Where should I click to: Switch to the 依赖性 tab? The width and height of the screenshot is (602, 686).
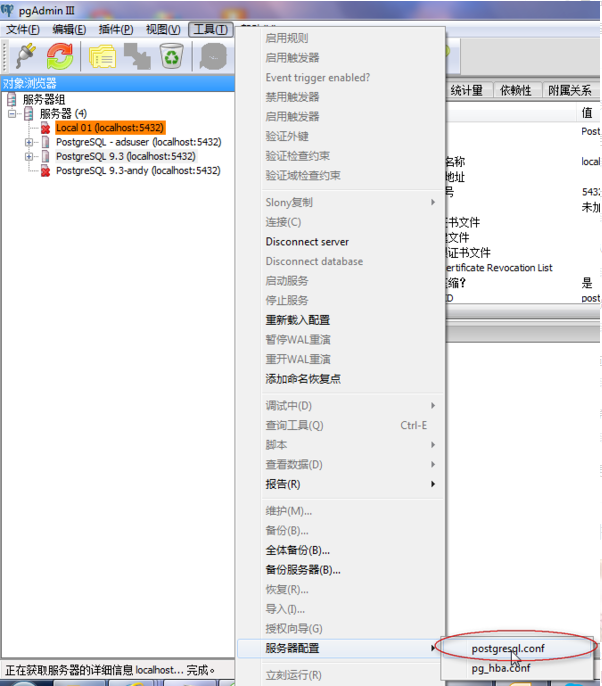pyautogui.click(x=516, y=91)
